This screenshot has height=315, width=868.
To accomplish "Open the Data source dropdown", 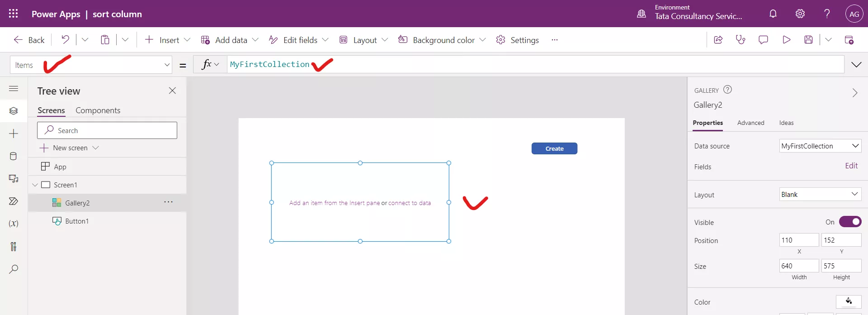I will [x=820, y=146].
